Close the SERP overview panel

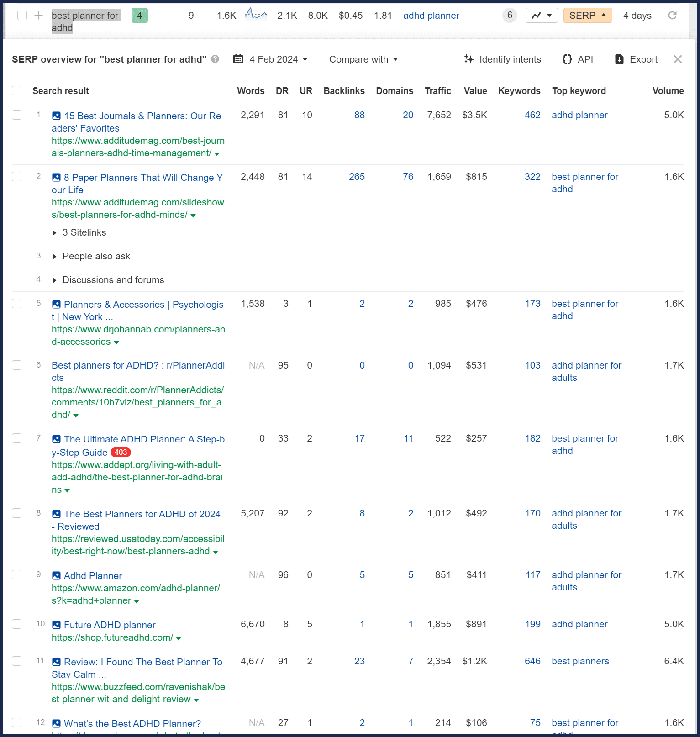pyautogui.click(x=678, y=59)
